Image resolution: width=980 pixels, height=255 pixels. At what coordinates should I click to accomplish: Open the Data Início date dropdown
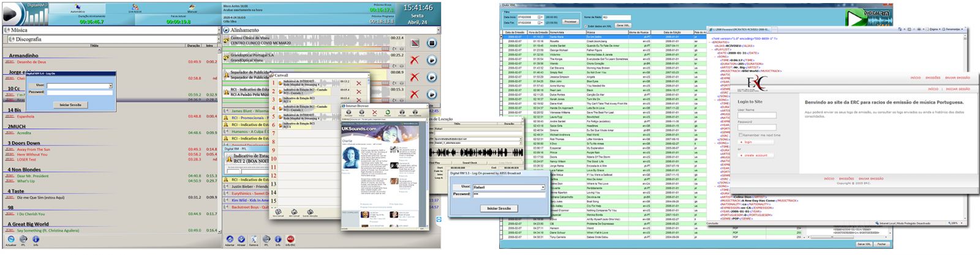[x=540, y=17]
